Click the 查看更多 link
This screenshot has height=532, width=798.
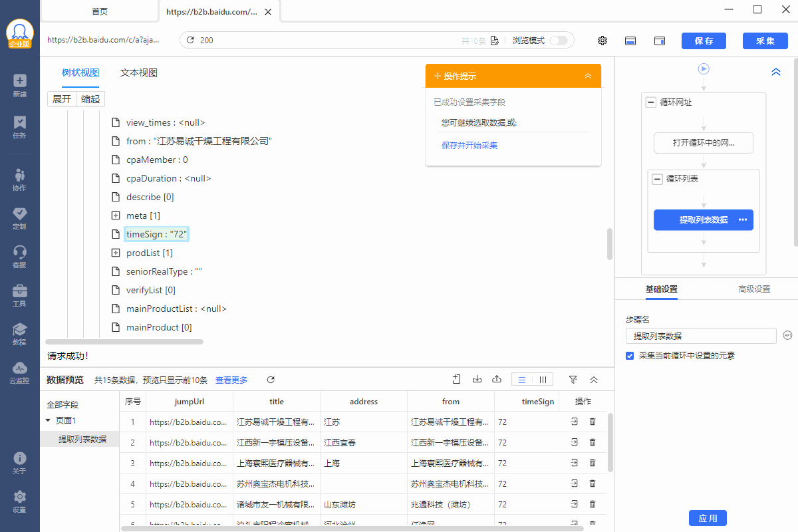[x=231, y=380]
